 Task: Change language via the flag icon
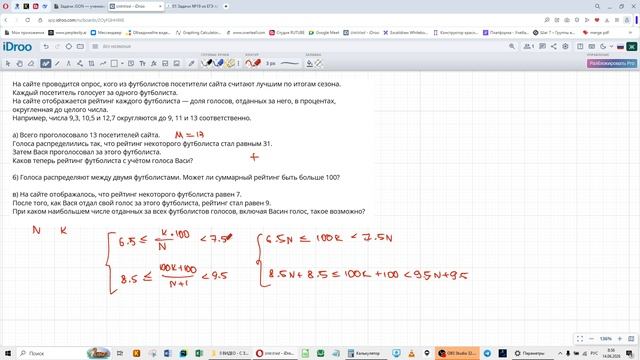[x=620, y=47]
